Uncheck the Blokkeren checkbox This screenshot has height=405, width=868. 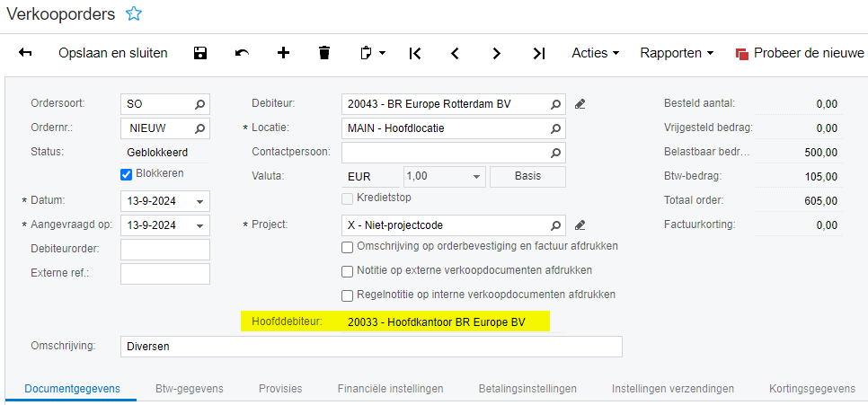tap(127, 173)
